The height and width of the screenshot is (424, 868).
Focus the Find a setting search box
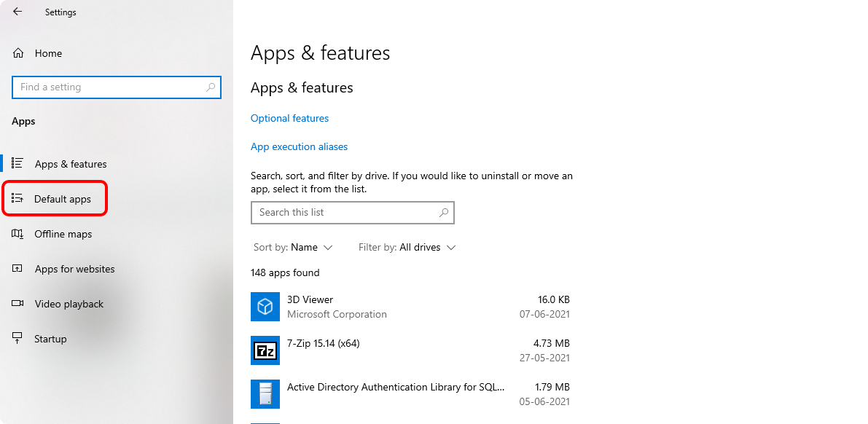click(x=109, y=87)
